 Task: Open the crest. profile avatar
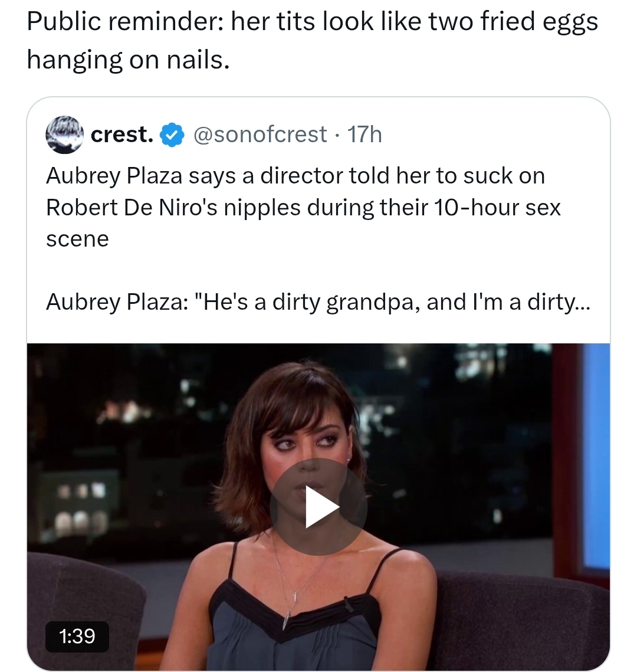(64, 134)
